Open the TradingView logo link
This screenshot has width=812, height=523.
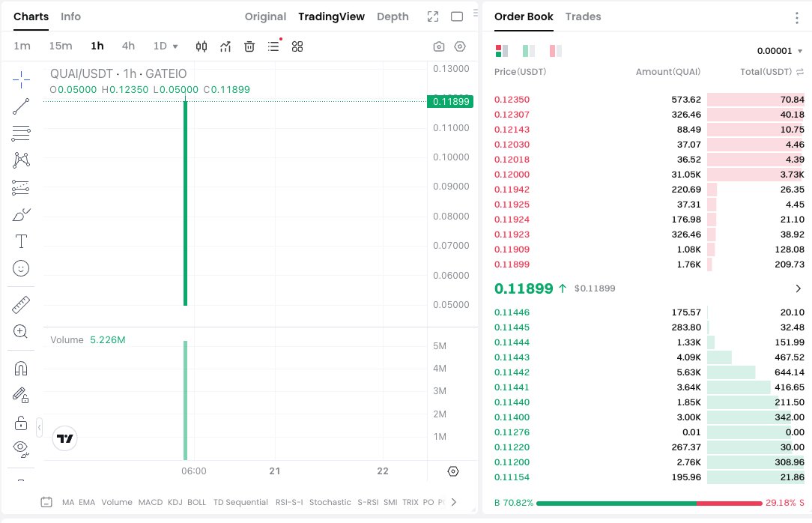point(64,438)
